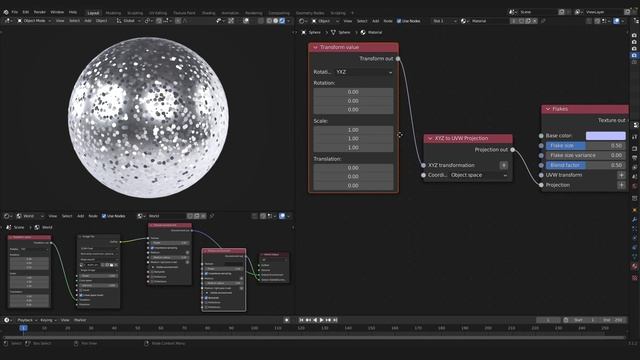Click the plus button on XYZ transformation row

point(504,165)
